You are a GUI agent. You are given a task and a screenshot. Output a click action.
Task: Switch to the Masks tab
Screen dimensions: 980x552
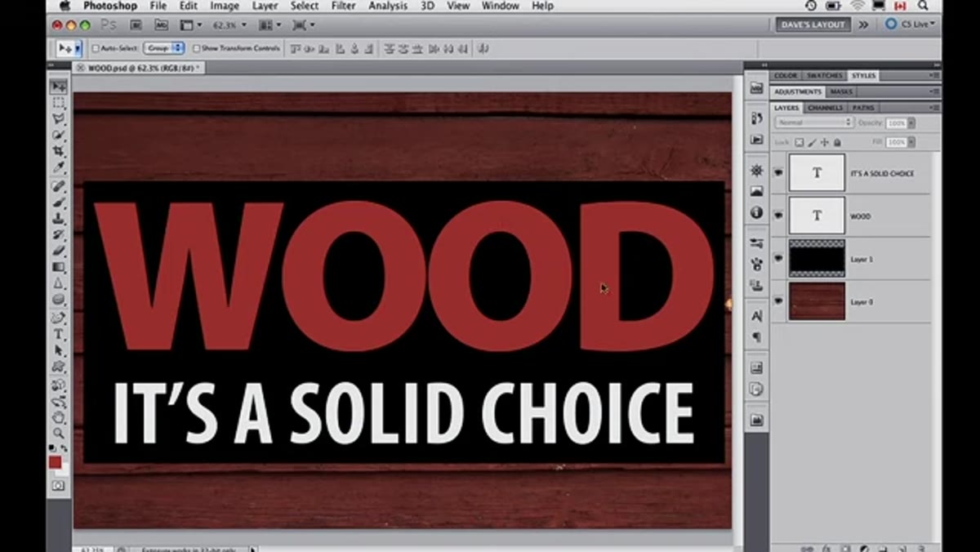(841, 91)
